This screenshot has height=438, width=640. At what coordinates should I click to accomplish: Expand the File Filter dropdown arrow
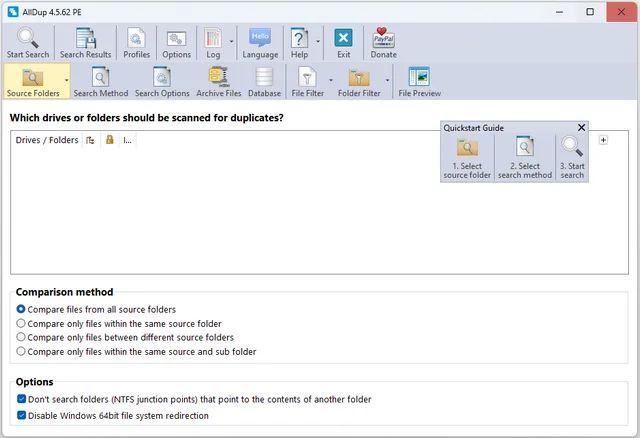(x=331, y=80)
